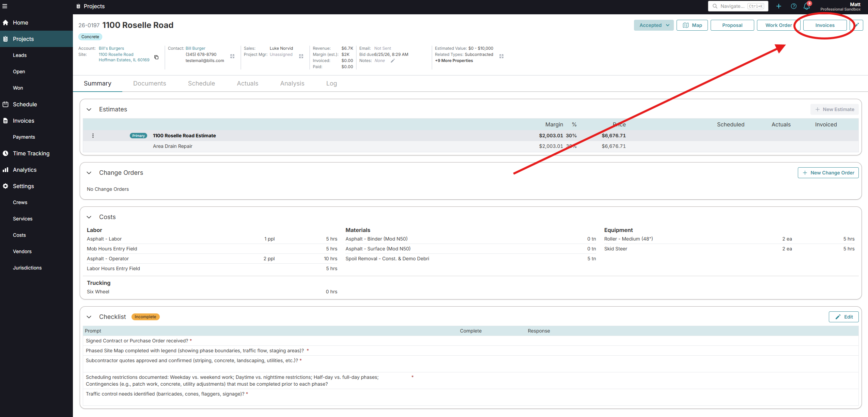The height and width of the screenshot is (417, 868).
Task: Go to Leads in the sidebar
Action: click(20, 55)
